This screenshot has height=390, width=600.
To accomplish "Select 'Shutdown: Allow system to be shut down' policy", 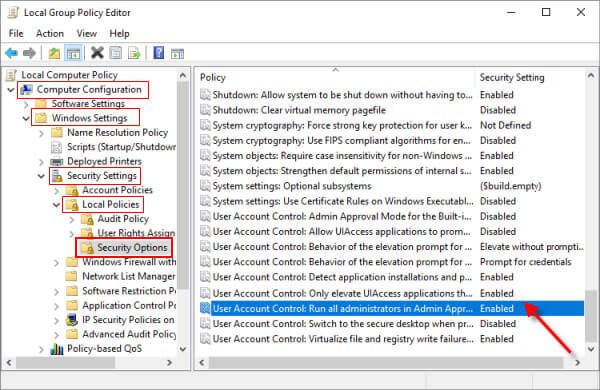I will (x=342, y=95).
